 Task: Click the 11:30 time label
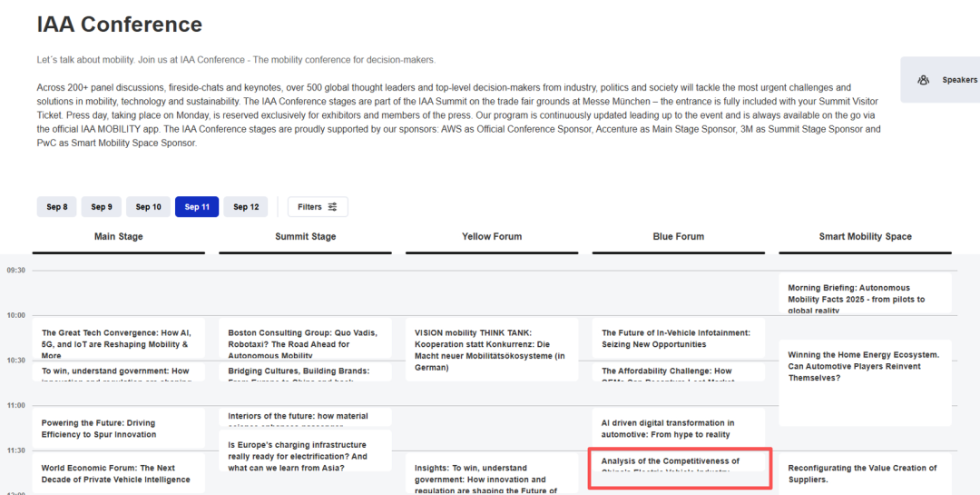16,450
